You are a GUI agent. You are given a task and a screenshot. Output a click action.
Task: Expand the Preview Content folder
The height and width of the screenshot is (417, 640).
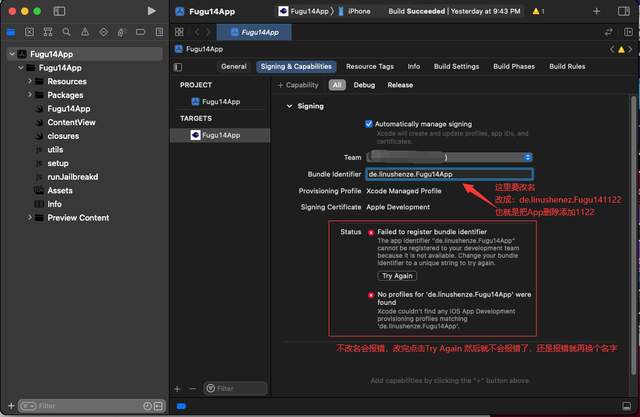29,217
